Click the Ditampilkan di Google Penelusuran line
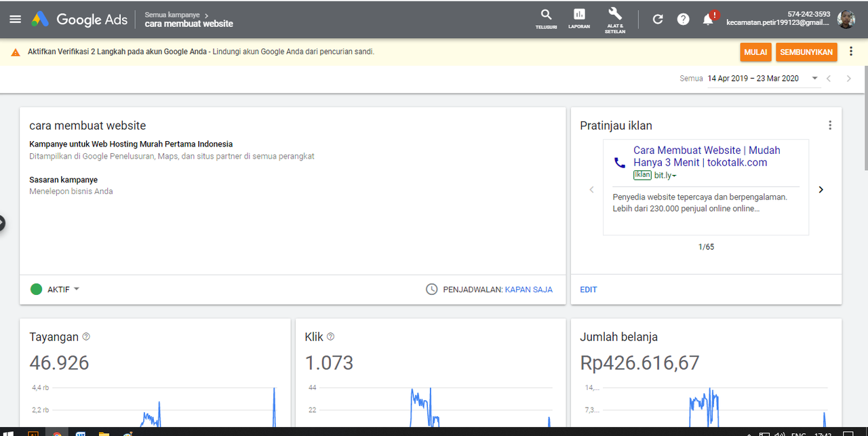This screenshot has height=436, width=868. click(x=172, y=156)
